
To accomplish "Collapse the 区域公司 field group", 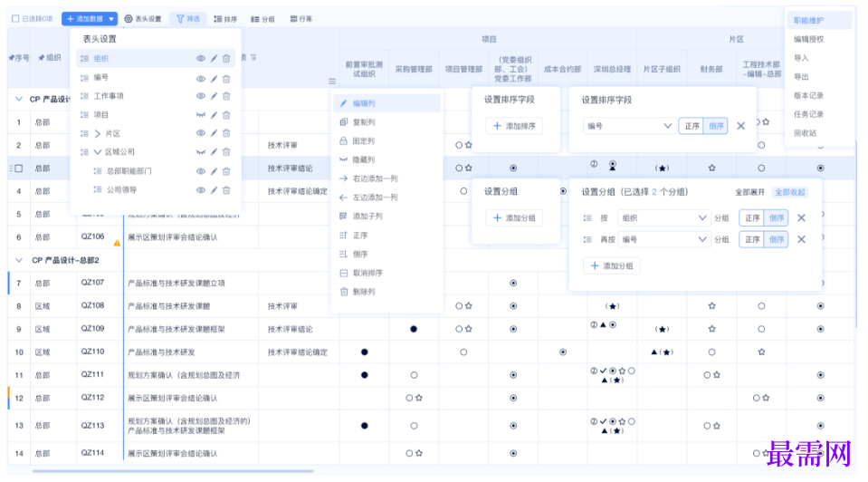I will 98,152.
